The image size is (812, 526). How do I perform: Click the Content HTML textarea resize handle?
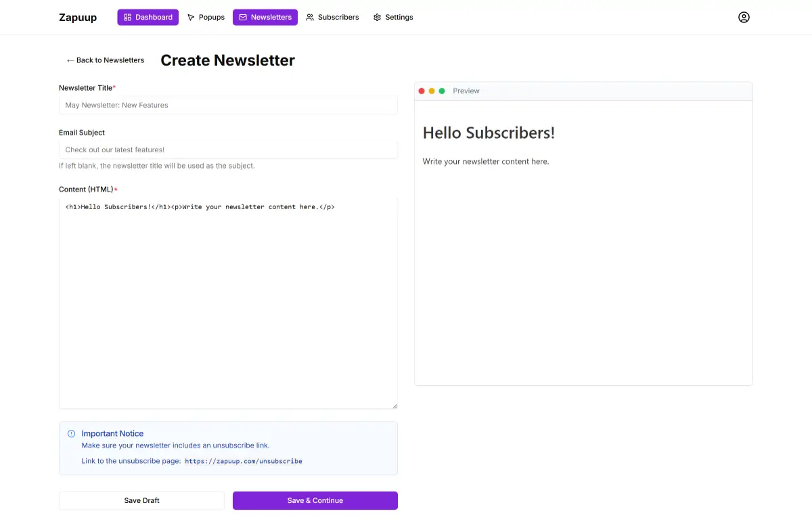[x=394, y=406]
